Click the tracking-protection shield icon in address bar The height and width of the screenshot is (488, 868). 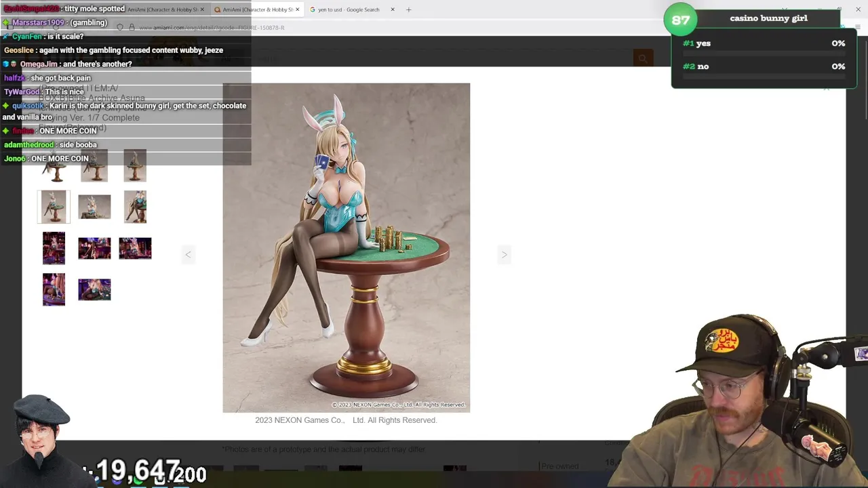120,28
